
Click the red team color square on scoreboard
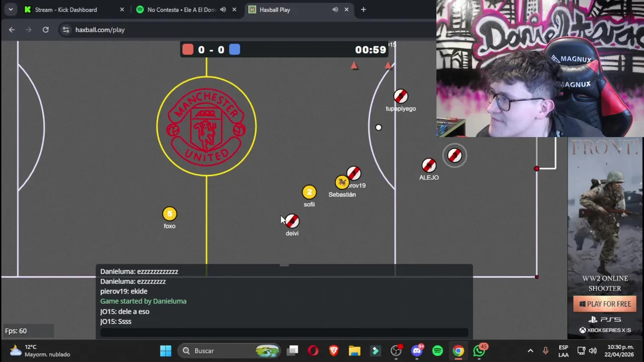pos(188,49)
